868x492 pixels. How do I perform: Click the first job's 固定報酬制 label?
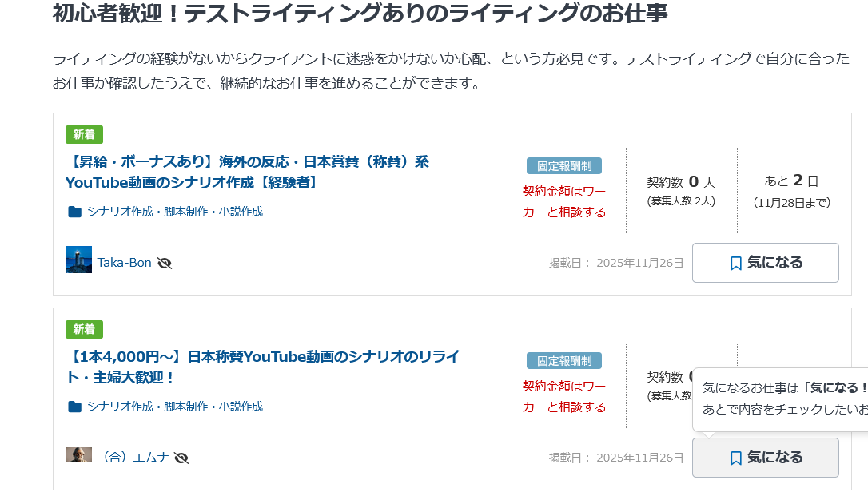point(564,166)
